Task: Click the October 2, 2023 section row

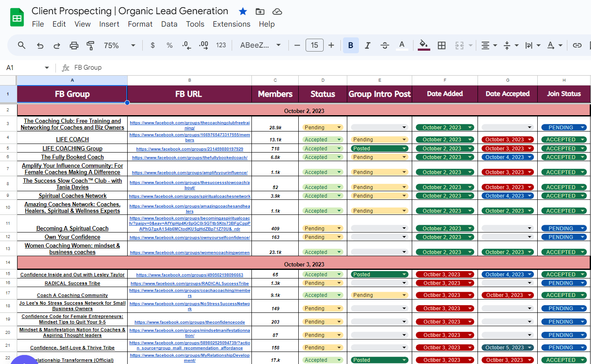Action: coord(304,111)
